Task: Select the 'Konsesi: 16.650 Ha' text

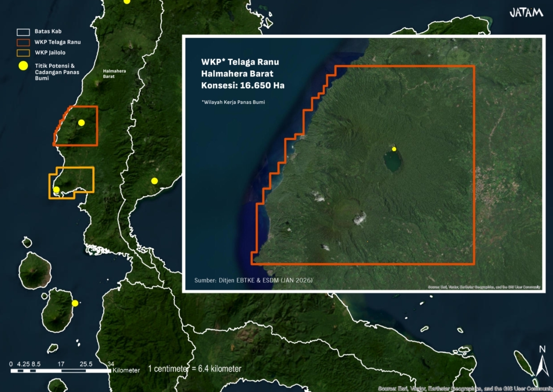Action: 243,86
